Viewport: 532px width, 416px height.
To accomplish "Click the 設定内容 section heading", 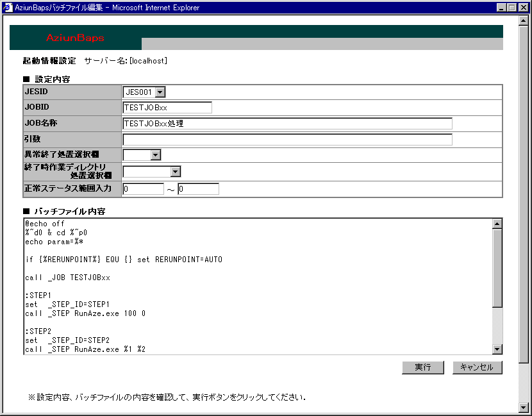I will [x=53, y=79].
